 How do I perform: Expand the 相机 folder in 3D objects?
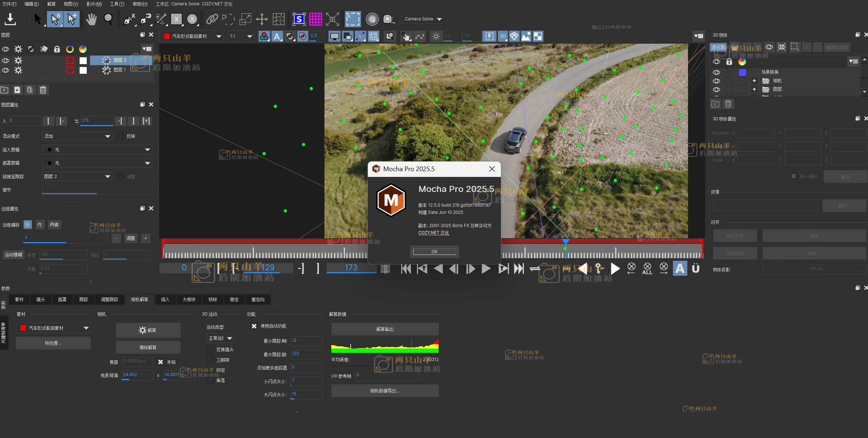(754, 81)
